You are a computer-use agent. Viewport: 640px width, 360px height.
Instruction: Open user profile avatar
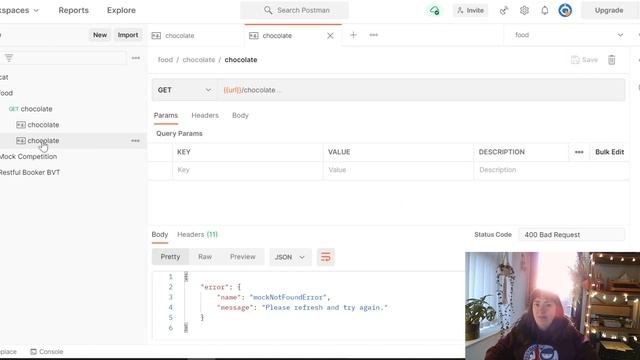pyautogui.click(x=565, y=10)
